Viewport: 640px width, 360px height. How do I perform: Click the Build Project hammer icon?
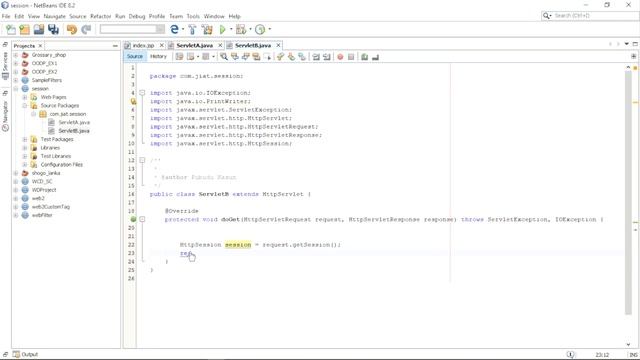(x=192, y=29)
